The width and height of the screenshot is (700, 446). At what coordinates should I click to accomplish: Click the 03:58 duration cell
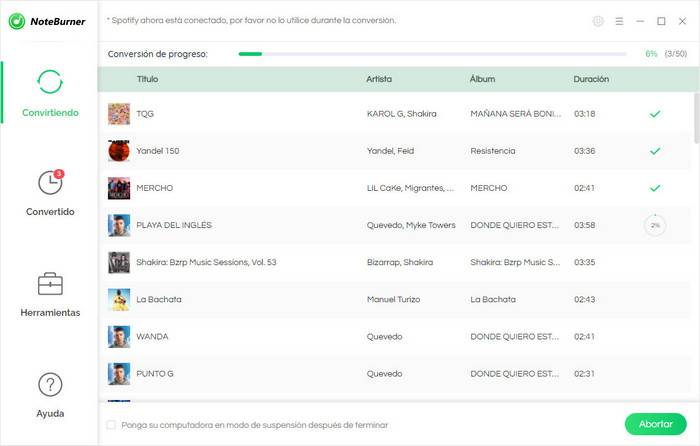tap(584, 225)
